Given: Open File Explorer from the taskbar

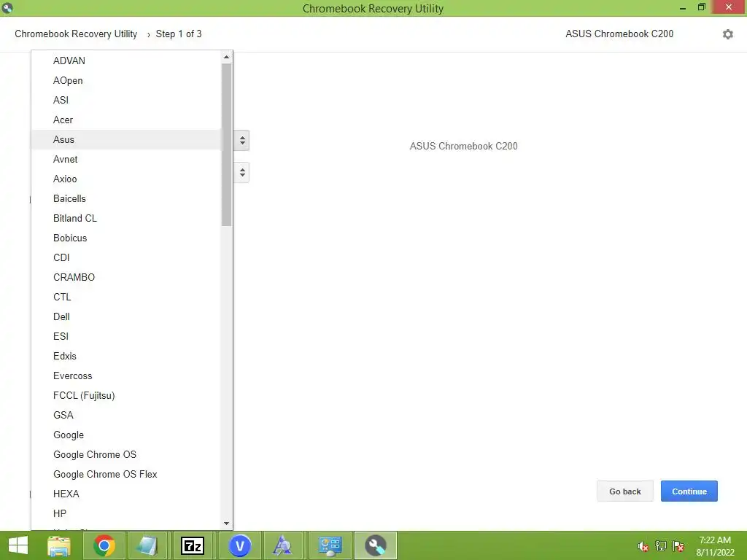Looking at the screenshot, I should coord(59,545).
